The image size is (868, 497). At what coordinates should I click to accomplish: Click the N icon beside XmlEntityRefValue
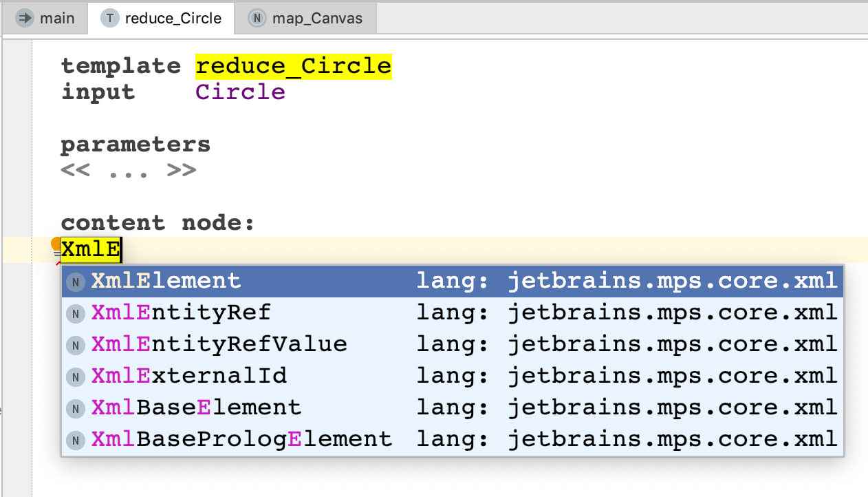[76, 345]
